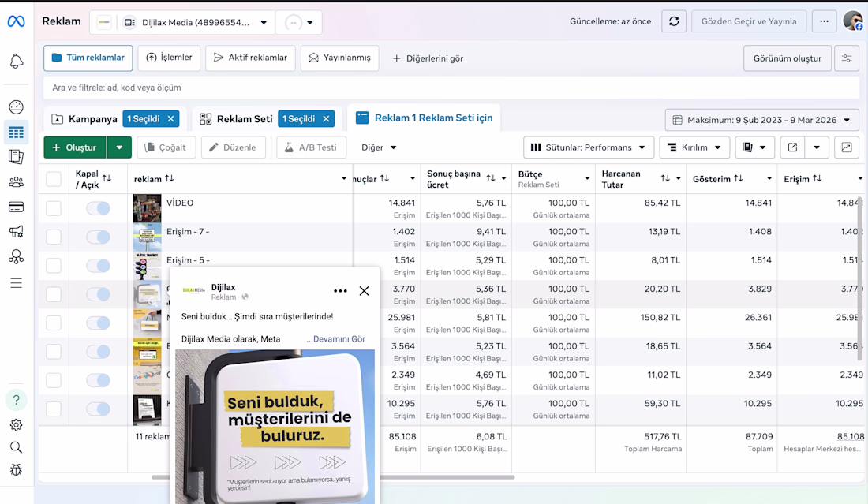Open view customization sliders icon
This screenshot has height=504, width=868.
pos(847,58)
